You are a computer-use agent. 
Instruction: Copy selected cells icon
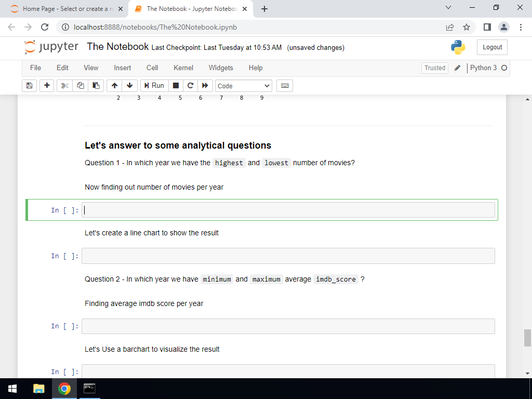pos(81,86)
